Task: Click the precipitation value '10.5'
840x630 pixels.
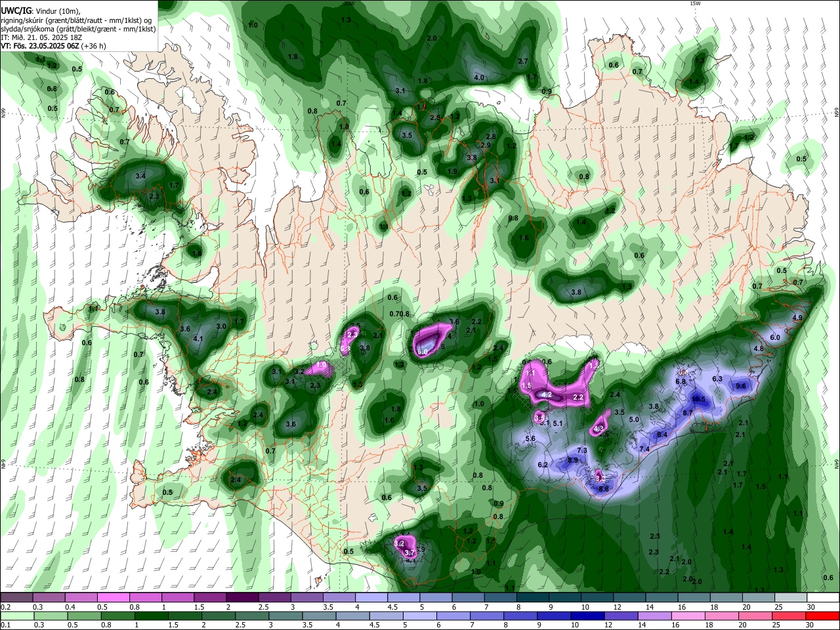Action: pos(699,399)
